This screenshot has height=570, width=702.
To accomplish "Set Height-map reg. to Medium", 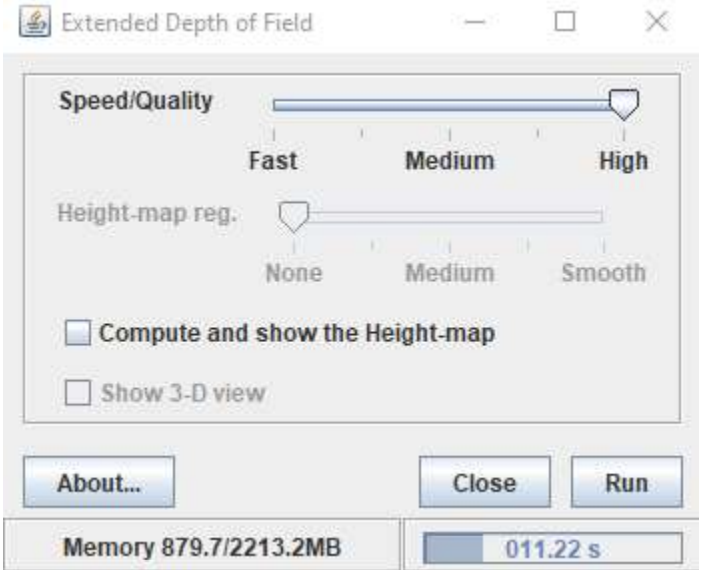I will (449, 217).
